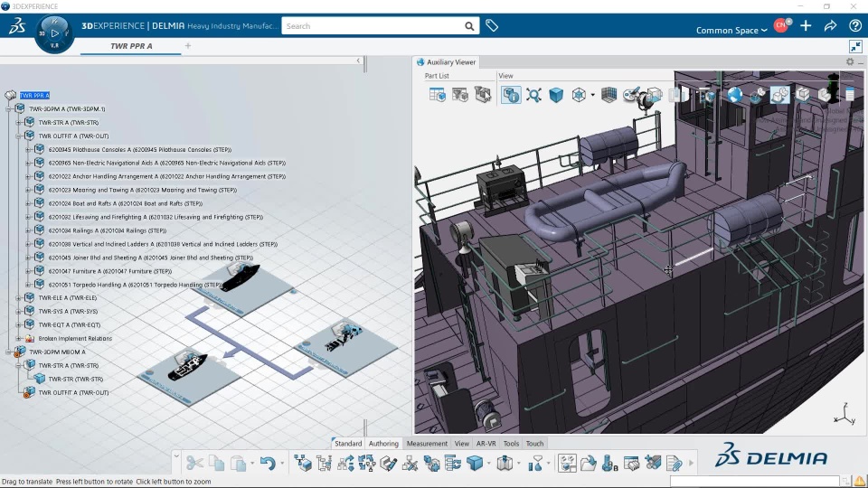868x488 pixels.
Task: Minimize the Auxiliary Viewer panel
Action: [861, 62]
